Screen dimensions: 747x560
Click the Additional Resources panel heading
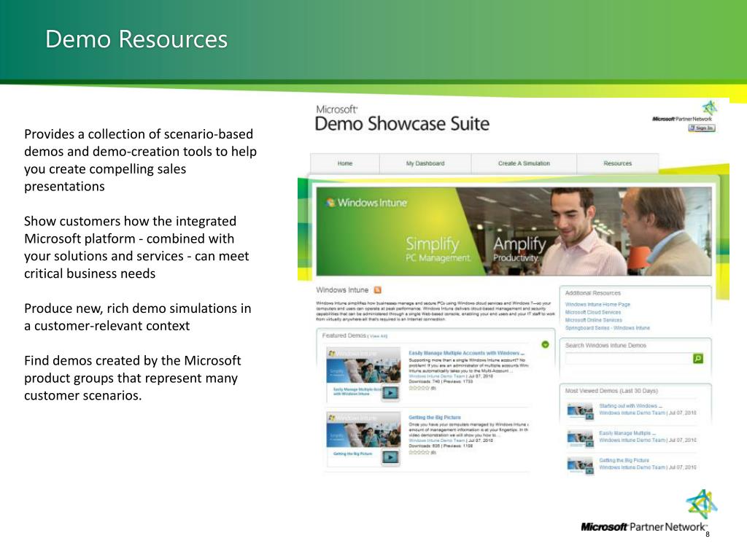(592, 293)
